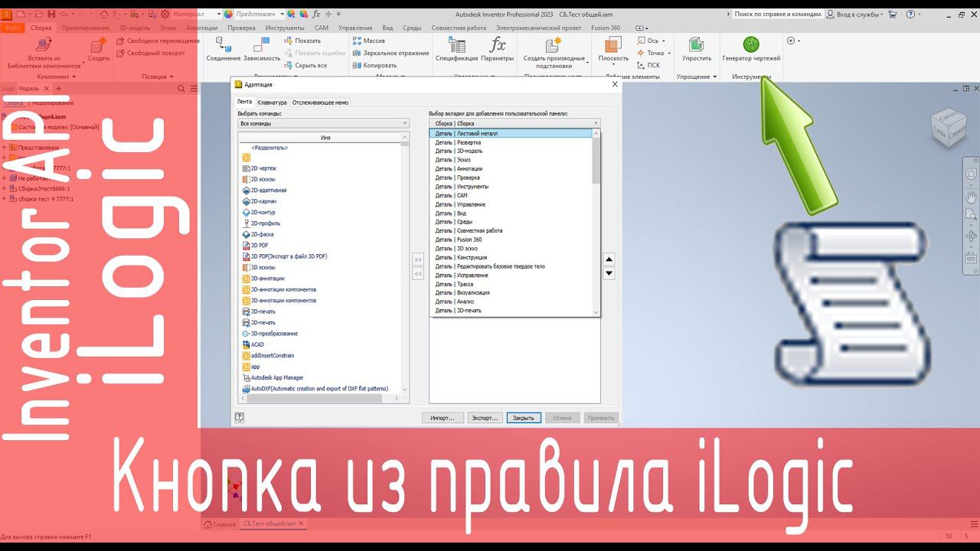Select the <Разделитель> row
980x551 pixels.
point(269,147)
